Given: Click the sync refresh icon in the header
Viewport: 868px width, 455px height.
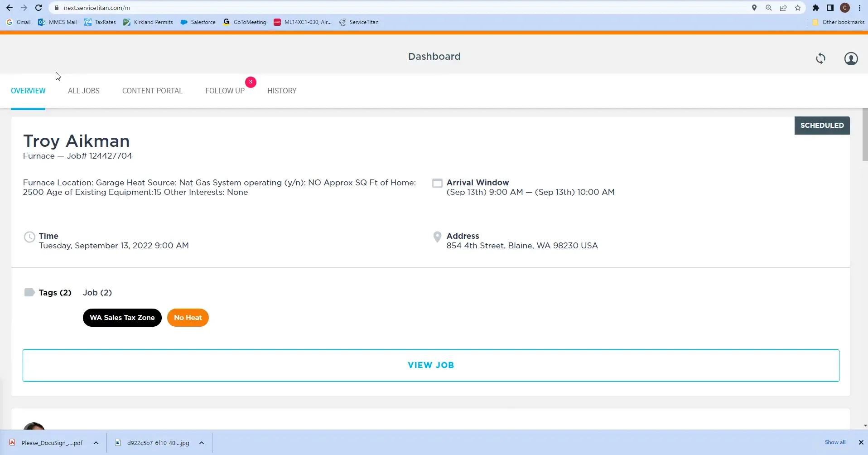Looking at the screenshot, I should (820, 59).
